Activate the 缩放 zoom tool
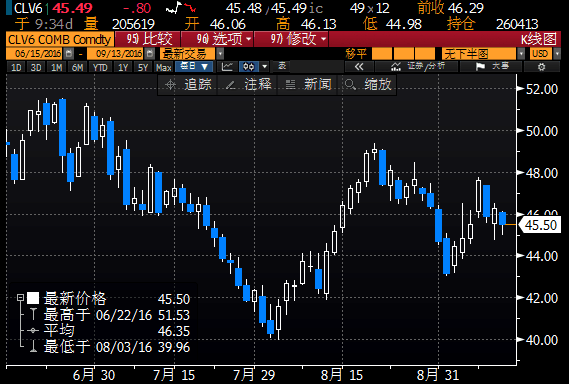The height and width of the screenshot is (384, 569). point(367,85)
